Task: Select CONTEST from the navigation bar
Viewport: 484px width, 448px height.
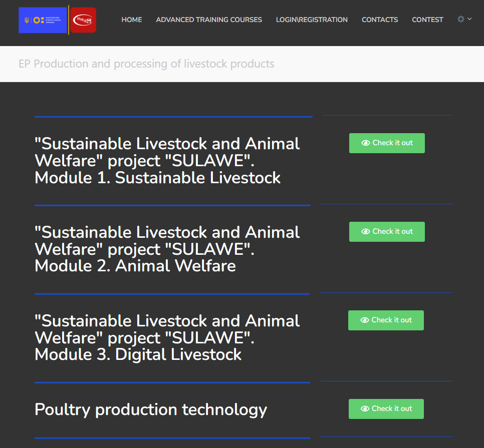Action: (x=427, y=20)
